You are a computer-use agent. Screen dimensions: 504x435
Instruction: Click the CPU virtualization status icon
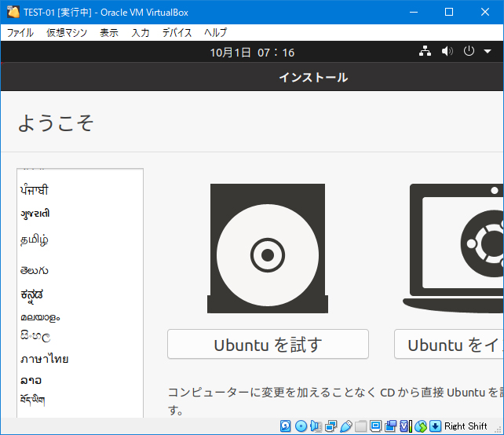(406, 426)
